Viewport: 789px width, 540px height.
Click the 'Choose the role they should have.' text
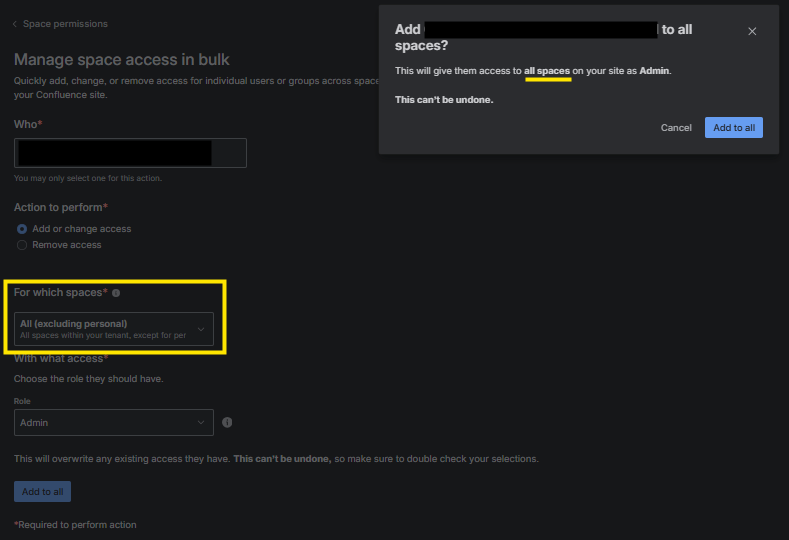click(89, 379)
